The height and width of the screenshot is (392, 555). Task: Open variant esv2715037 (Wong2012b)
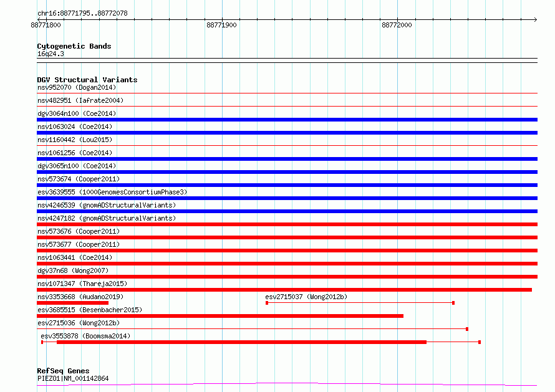[x=306, y=297]
